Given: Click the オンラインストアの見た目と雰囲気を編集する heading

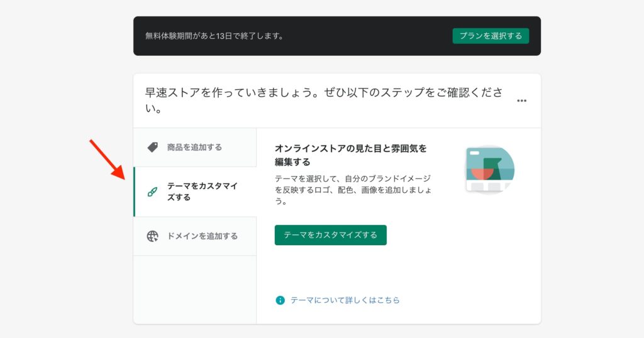Looking at the screenshot, I should 350,155.
